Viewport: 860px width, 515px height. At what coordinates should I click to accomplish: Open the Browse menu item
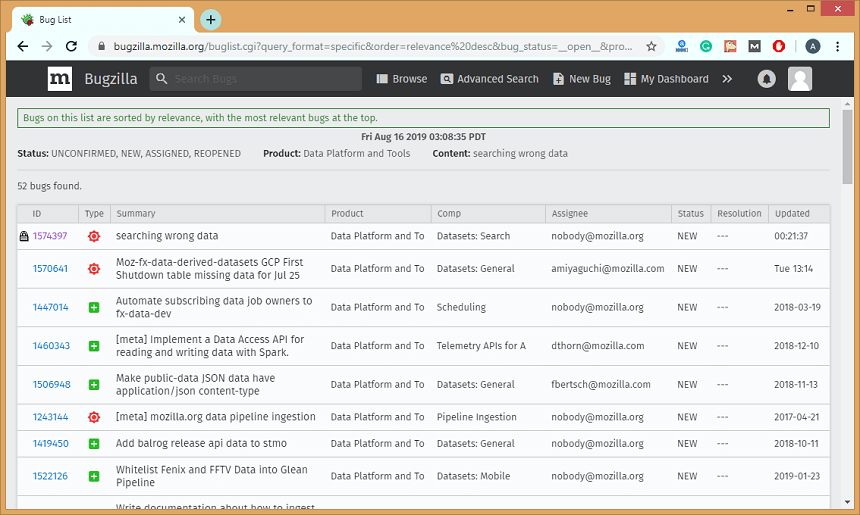click(402, 79)
